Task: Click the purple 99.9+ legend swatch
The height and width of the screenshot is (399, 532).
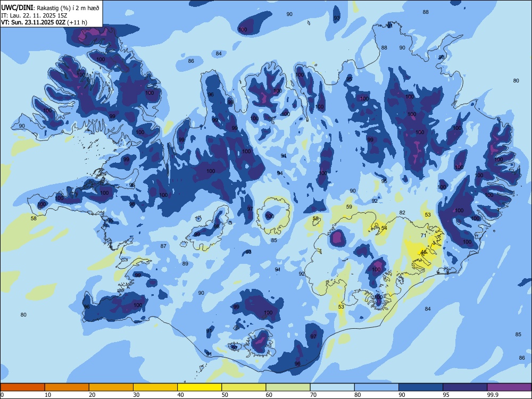Action: (x=509, y=387)
